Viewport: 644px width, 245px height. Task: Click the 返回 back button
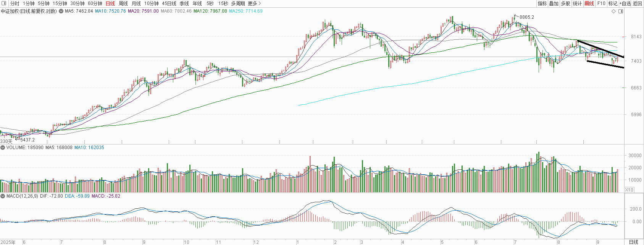pos(638,3)
